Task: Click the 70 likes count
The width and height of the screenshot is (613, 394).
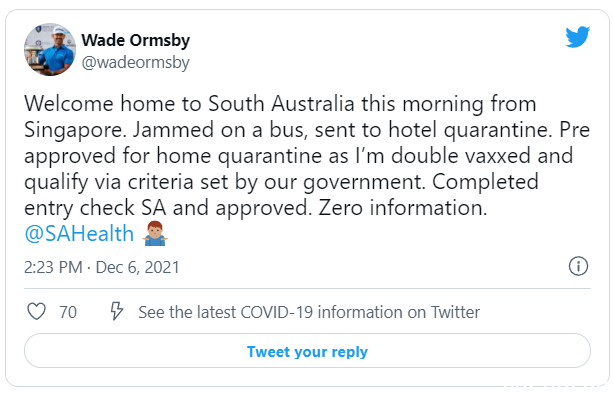Action: pos(68,312)
